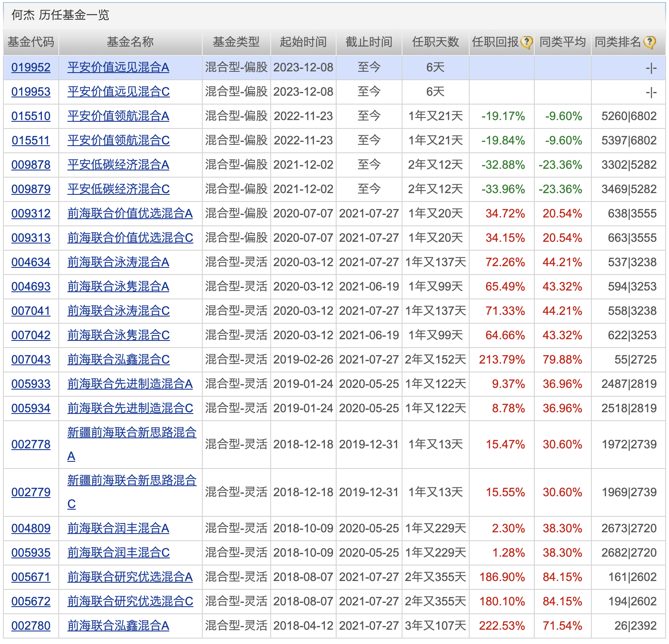
Task: Select the 222.53% return value
Action: tap(502, 626)
